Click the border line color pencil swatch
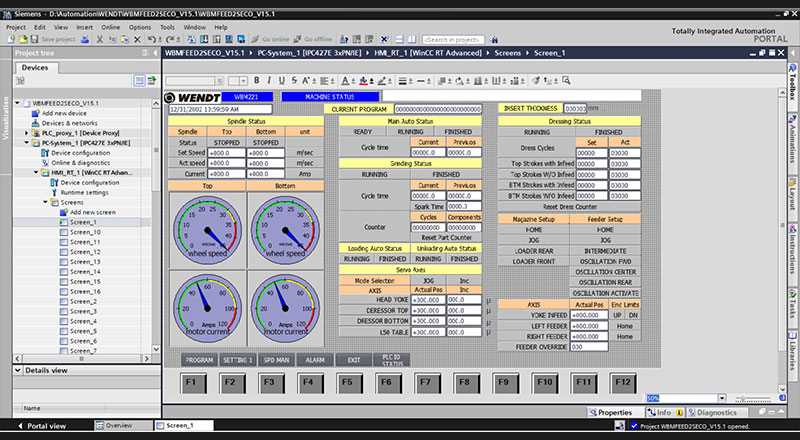800x440 pixels. coord(381,81)
